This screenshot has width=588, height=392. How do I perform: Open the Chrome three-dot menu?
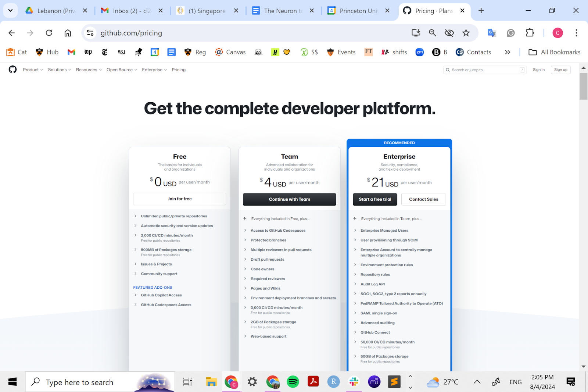(x=576, y=33)
